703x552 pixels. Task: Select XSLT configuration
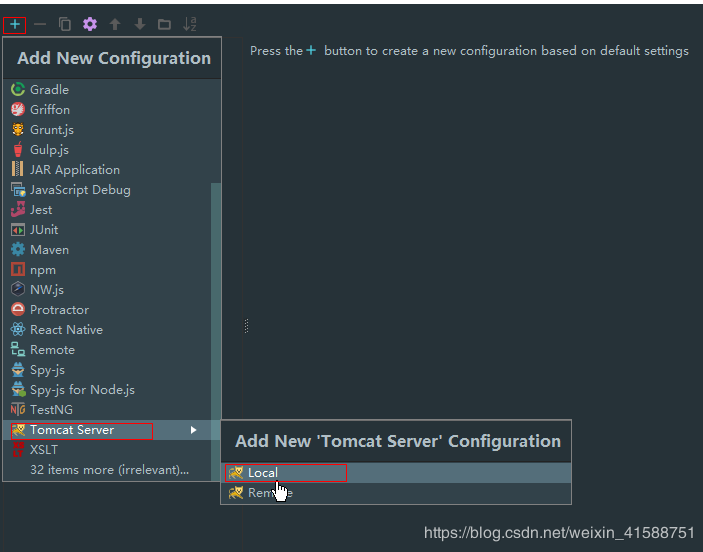point(111,450)
